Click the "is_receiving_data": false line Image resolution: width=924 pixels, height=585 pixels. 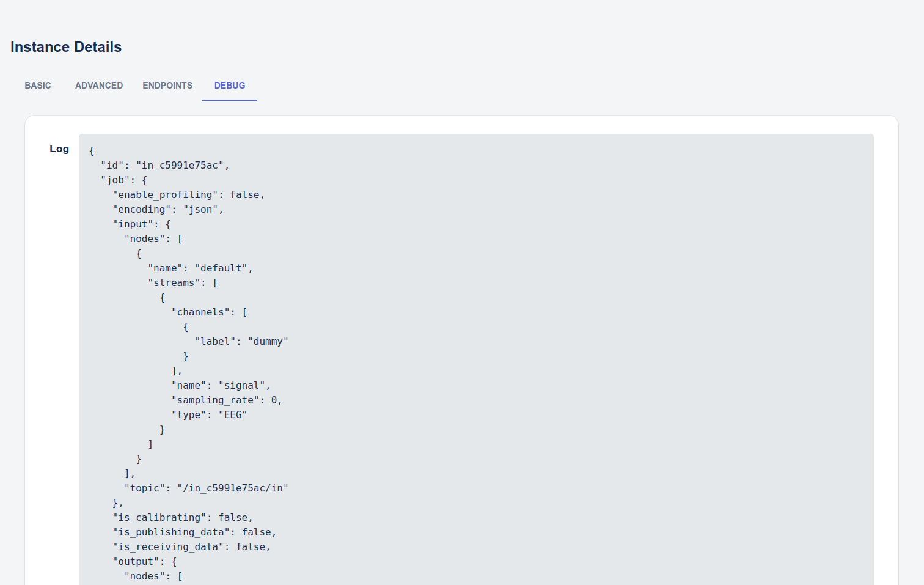(191, 547)
